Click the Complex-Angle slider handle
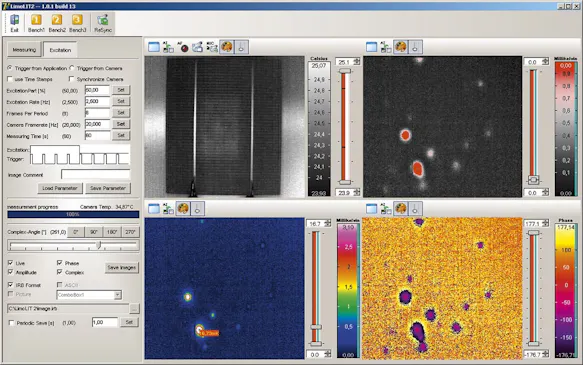 pyautogui.click(x=99, y=245)
